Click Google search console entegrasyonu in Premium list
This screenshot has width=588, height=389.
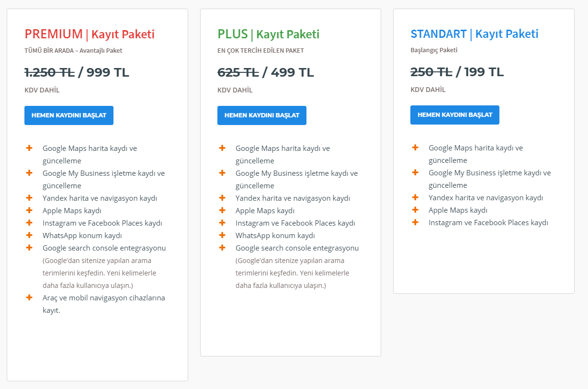coord(104,248)
